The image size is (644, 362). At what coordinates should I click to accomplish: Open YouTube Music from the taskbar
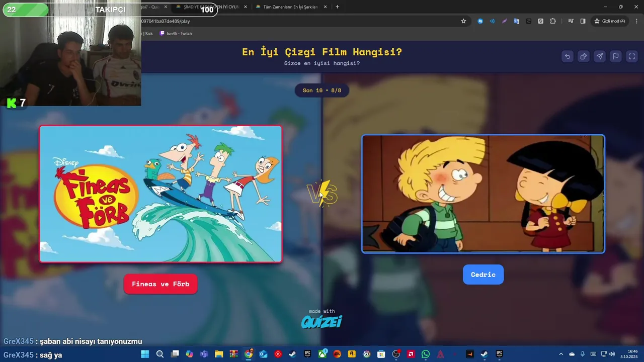(x=278, y=354)
